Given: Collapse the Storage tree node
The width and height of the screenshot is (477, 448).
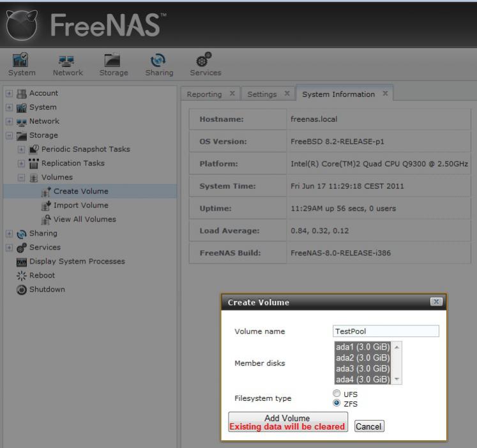Looking at the screenshot, I should coord(9,135).
